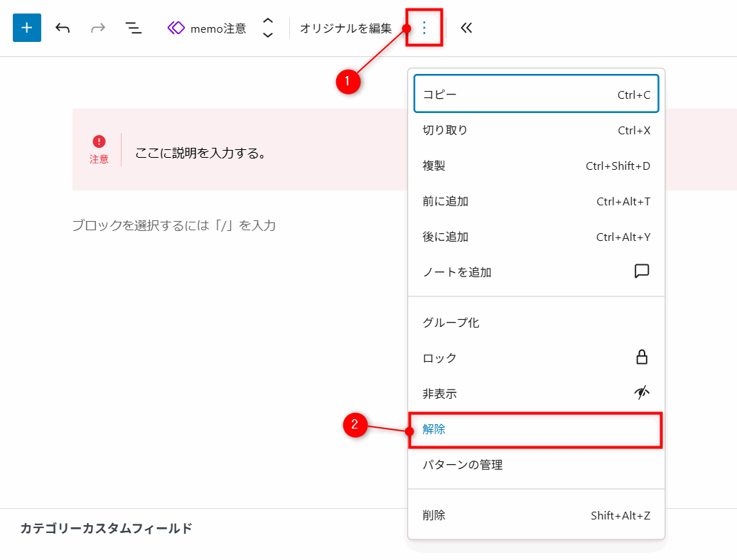This screenshot has height=560, width=737.
Task: Collapse the toolbar with double chevron
Action: (x=466, y=28)
